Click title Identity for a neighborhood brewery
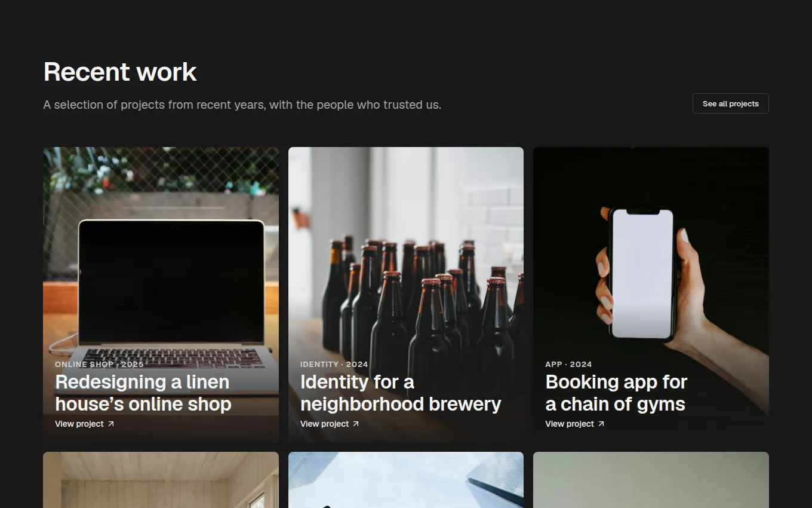The image size is (812, 508). [x=401, y=393]
